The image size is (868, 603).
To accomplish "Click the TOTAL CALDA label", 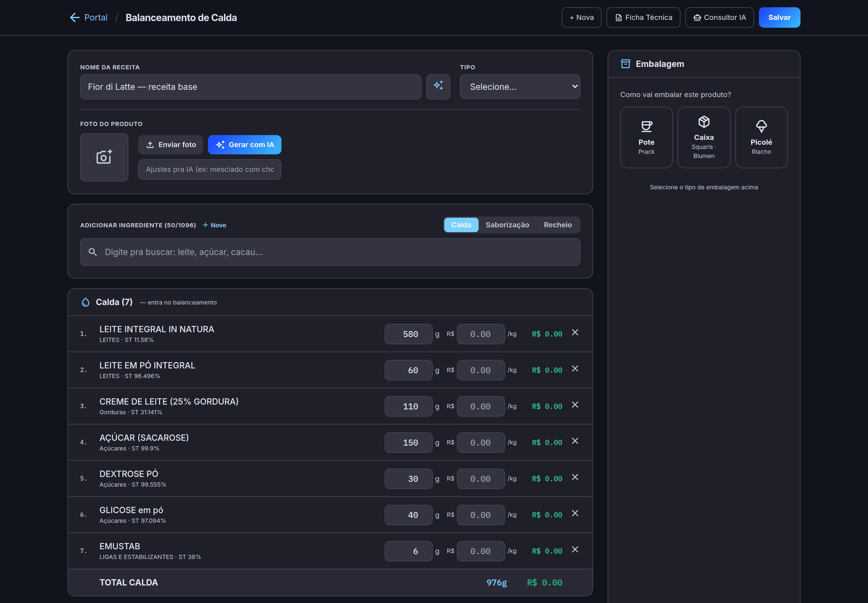I will click(128, 582).
